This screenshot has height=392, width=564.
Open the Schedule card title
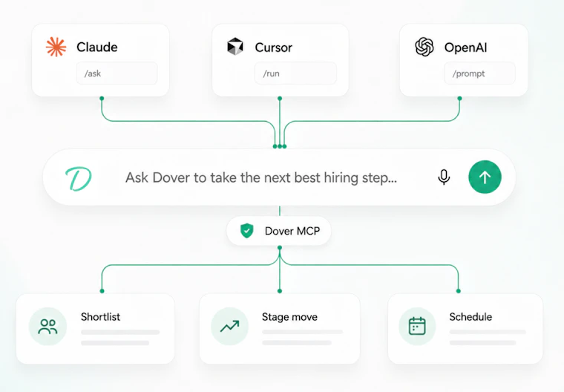pos(470,317)
